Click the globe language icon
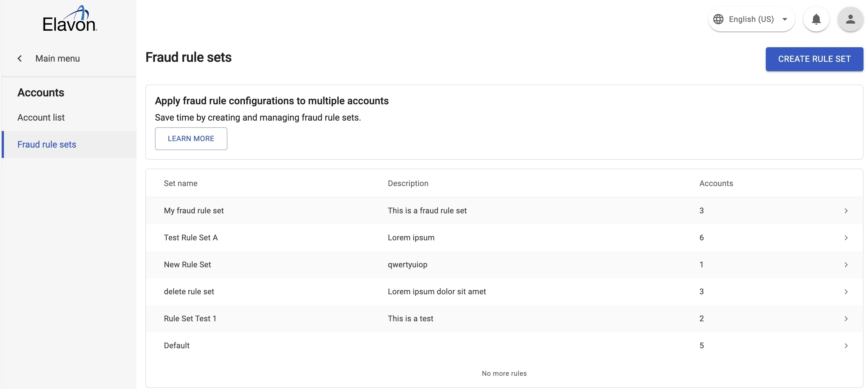 pos(718,19)
